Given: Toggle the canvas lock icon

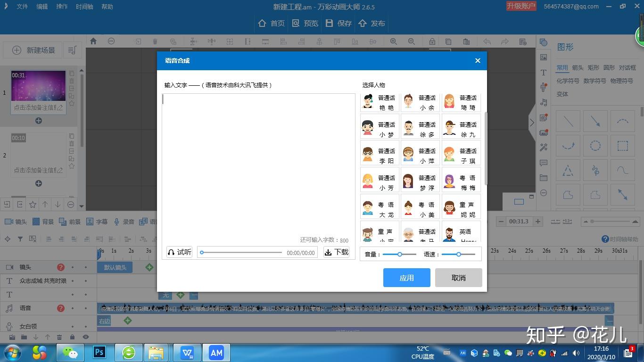Looking at the screenshot, I should point(432,41).
